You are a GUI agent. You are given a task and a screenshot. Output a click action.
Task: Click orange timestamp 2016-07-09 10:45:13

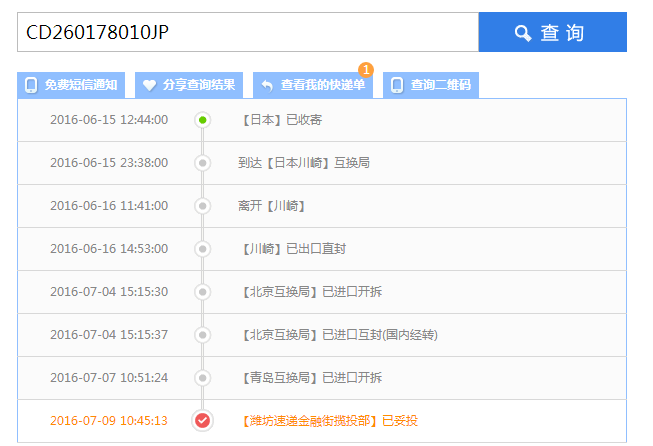(109, 421)
